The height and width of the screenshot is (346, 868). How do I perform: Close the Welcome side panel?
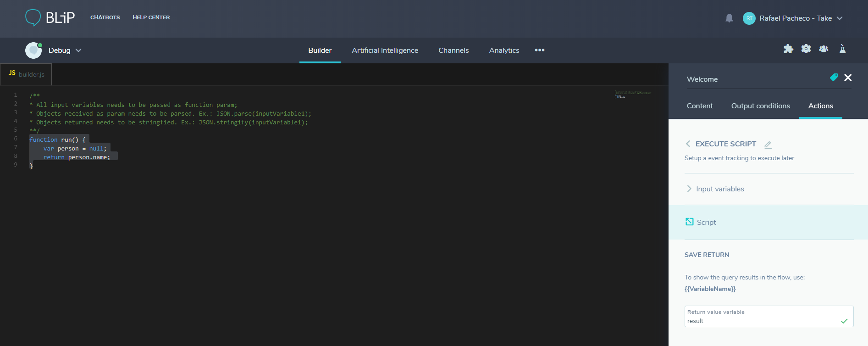point(848,78)
